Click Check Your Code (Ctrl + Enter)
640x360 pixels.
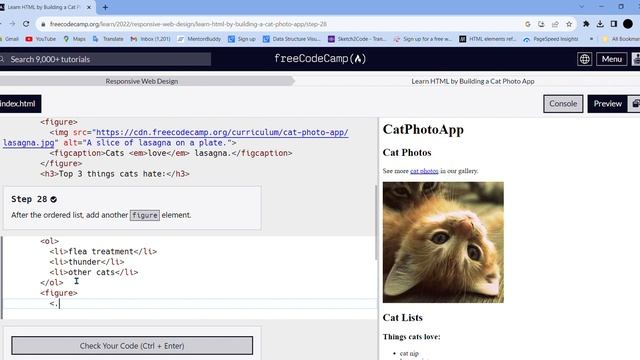point(132,346)
